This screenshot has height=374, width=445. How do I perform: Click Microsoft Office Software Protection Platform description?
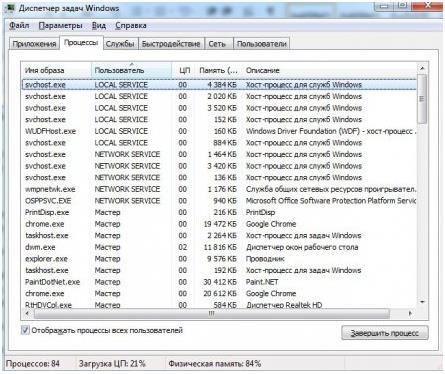click(331, 201)
